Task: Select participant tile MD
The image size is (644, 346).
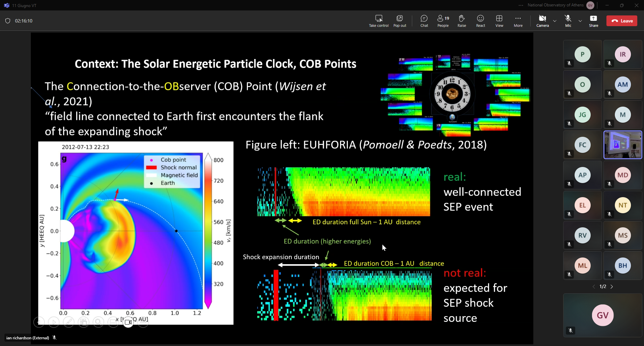Action: pos(623,175)
